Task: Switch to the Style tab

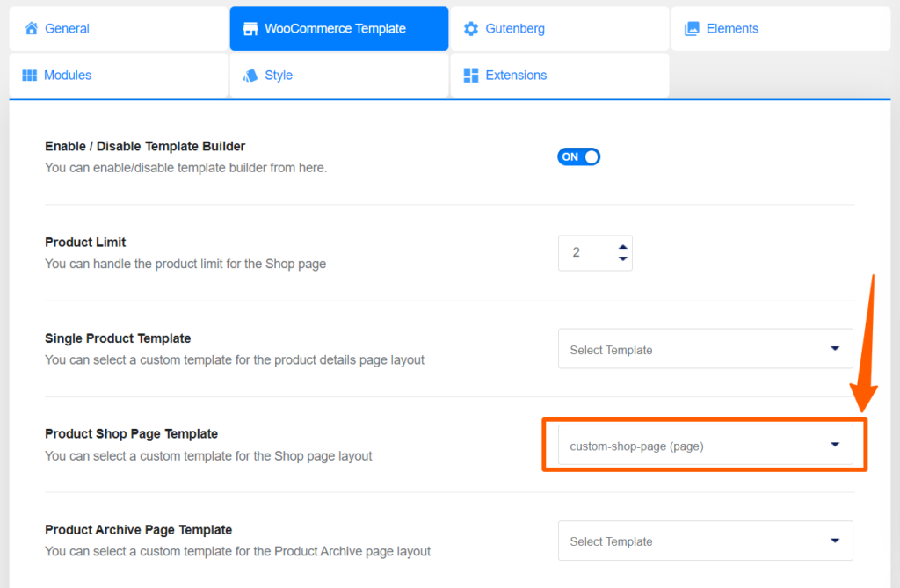Action: [x=339, y=76]
